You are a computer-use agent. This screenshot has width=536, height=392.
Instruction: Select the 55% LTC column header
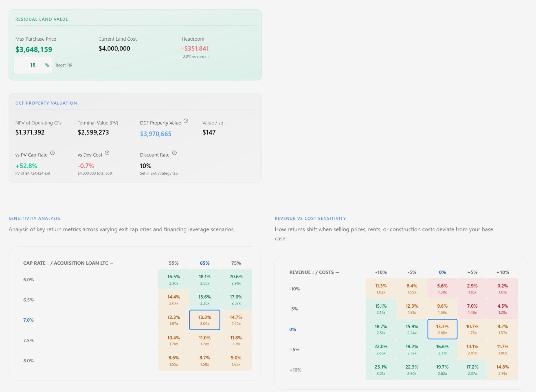tap(173, 263)
